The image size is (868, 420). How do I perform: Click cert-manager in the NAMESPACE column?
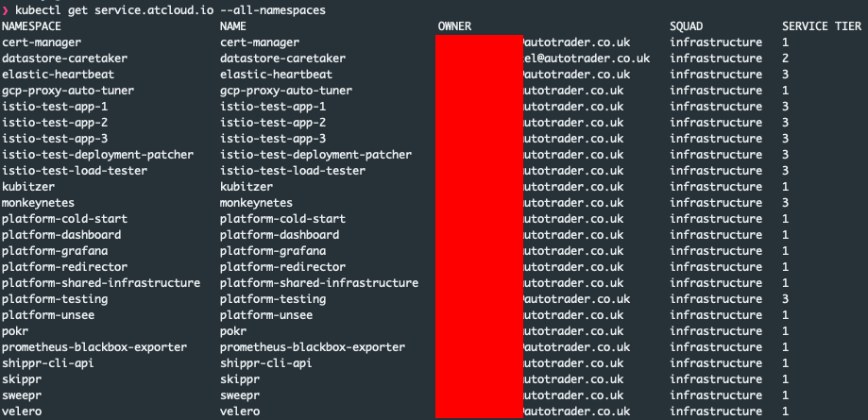tap(42, 42)
